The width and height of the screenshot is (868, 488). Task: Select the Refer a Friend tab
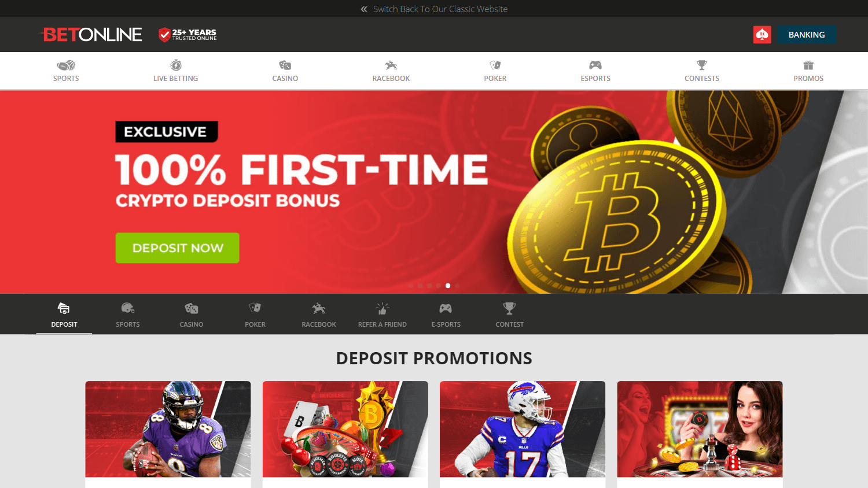[382, 315]
